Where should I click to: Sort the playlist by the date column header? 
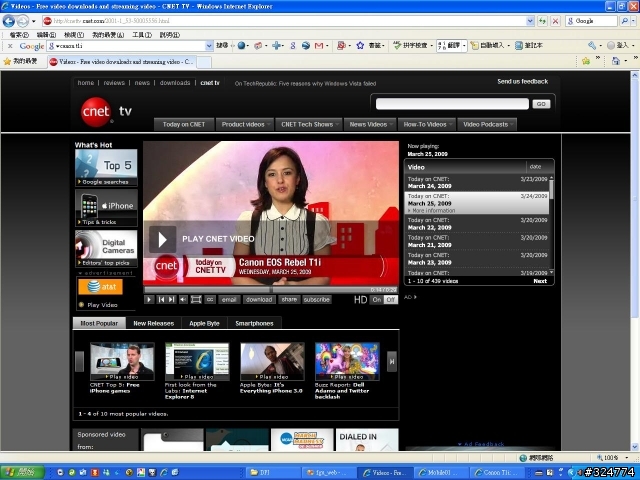[536, 167]
